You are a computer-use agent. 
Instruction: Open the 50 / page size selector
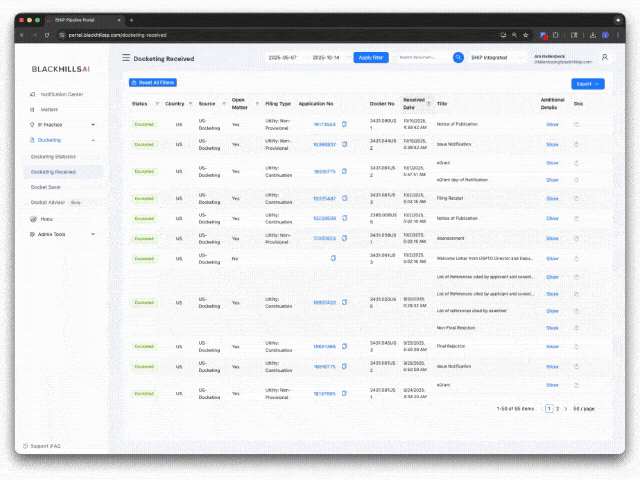pyautogui.click(x=584, y=409)
